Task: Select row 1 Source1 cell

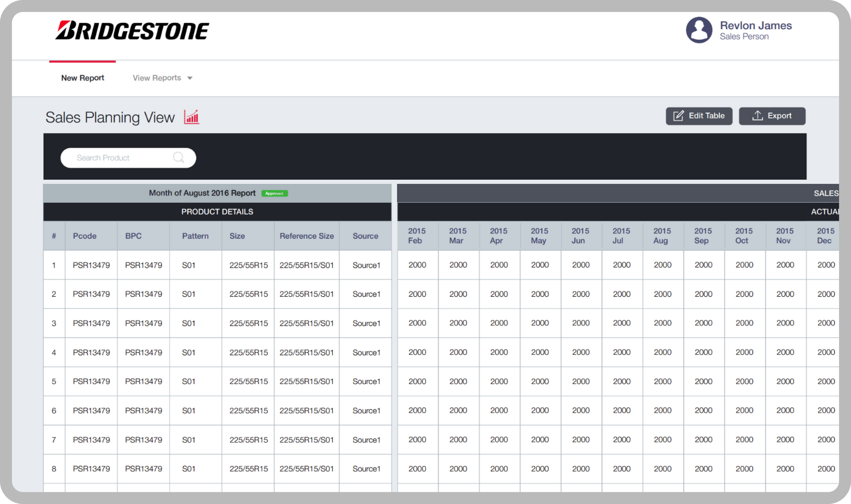Action: [x=365, y=265]
